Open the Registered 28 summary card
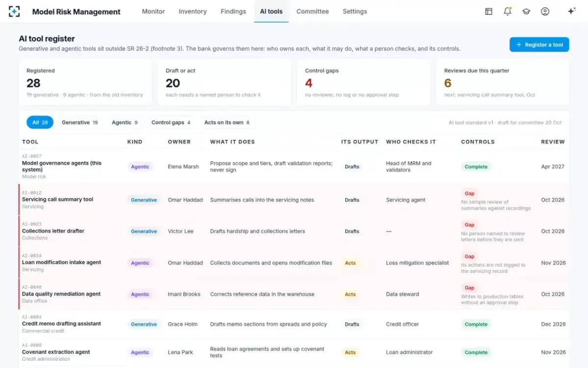Viewport: 588px width, 368px height. [x=85, y=82]
